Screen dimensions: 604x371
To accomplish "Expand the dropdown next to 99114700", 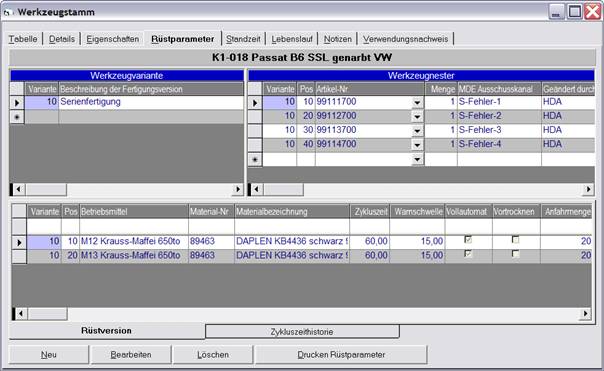I will coord(417,145).
